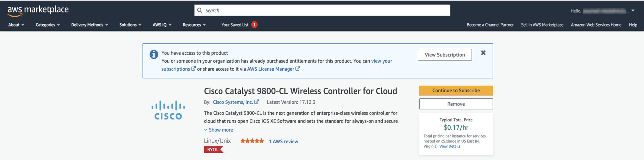Dismiss the access banner with the X
644x160 pixels.
(483, 53)
